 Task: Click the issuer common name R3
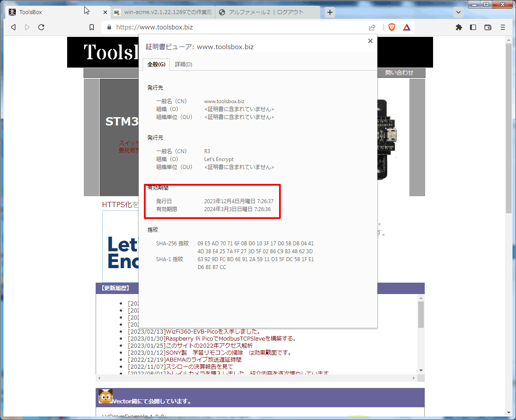pyautogui.click(x=207, y=151)
